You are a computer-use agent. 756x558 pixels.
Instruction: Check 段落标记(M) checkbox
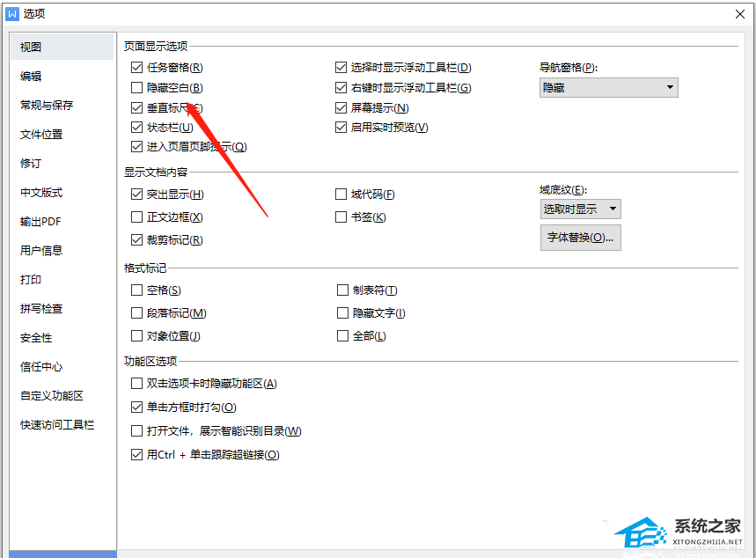point(137,313)
